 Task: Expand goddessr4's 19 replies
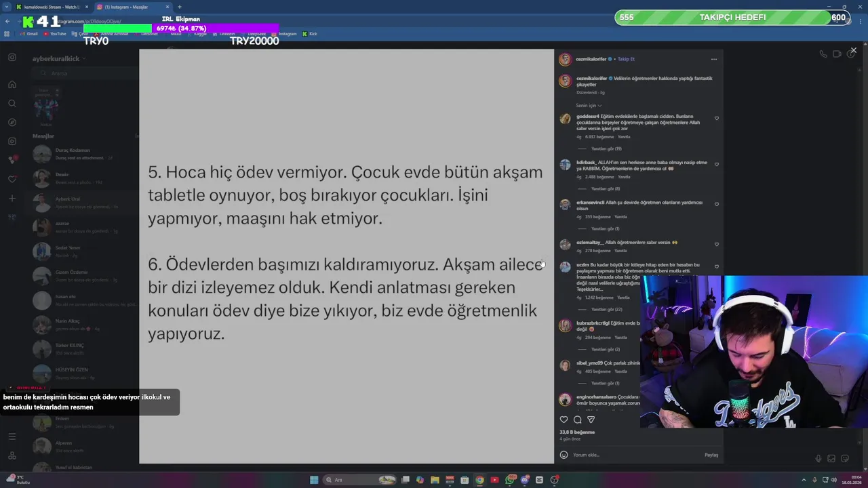pos(606,148)
